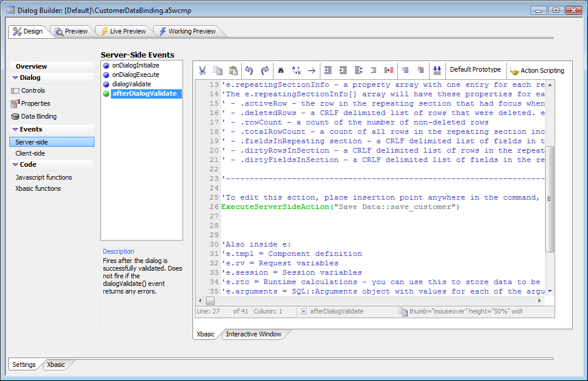Click the Indent lines icon
Image resolution: width=588 pixels, height=381 pixels.
(x=328, y=70)
